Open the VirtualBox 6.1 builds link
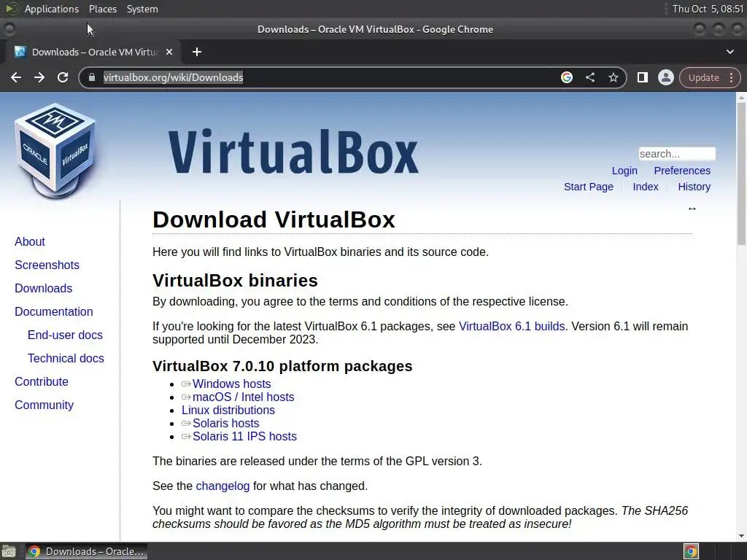 click(511, 326)
